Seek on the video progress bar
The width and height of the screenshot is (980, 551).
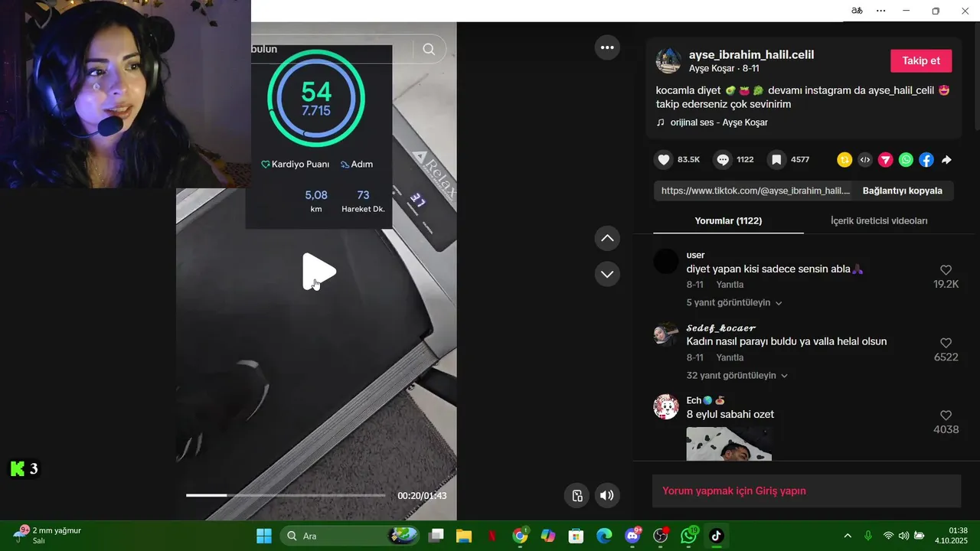coord(286,495)
